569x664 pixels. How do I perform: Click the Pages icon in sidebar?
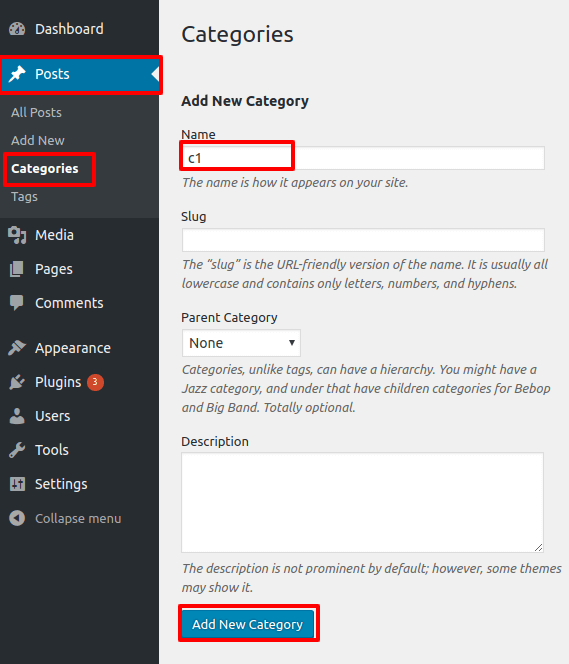pos(17,269)
